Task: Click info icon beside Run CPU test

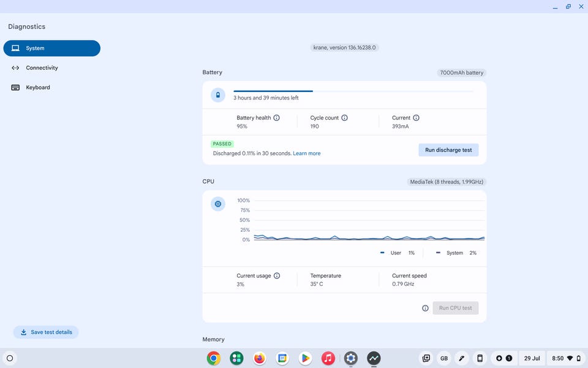Action: click(425, 308)
